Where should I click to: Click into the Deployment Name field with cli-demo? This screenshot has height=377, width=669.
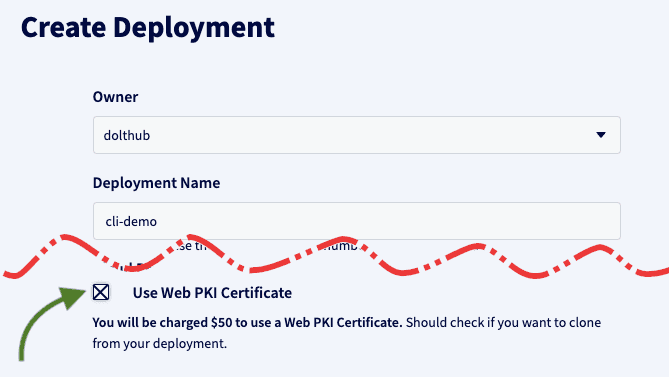[x=357, y=221]
